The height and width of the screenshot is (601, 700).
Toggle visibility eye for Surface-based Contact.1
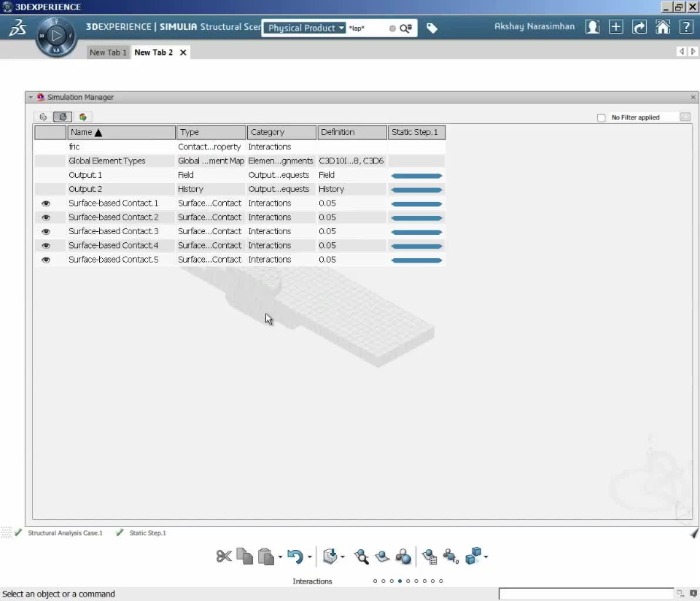tap(45, 203)
